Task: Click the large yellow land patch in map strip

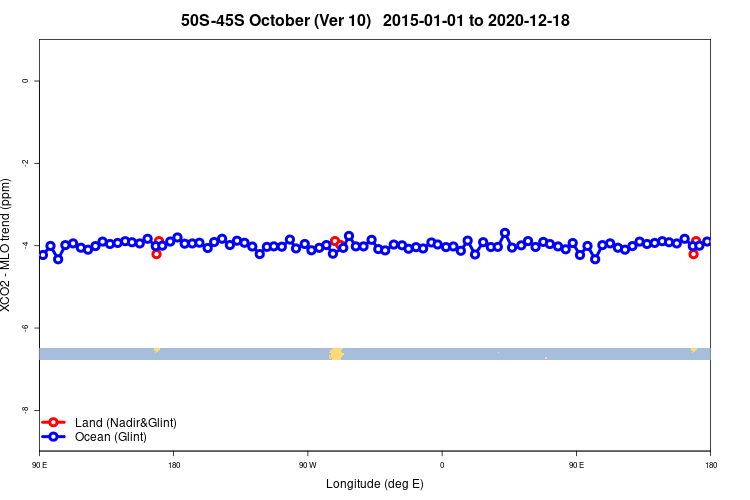Action: [336, 354]
